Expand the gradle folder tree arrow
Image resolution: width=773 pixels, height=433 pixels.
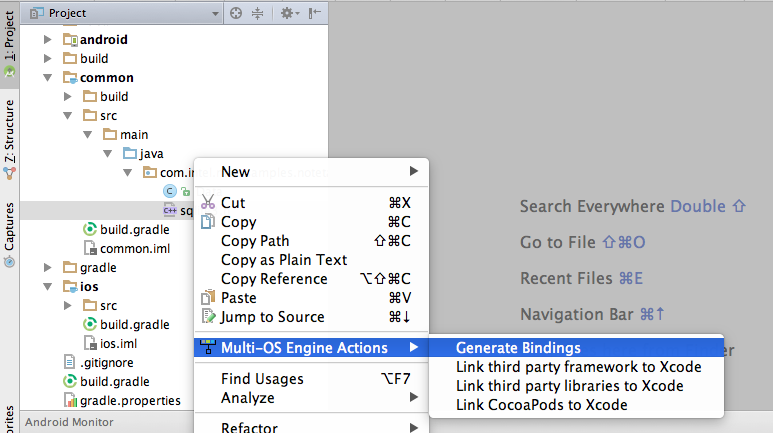(47, 267)
